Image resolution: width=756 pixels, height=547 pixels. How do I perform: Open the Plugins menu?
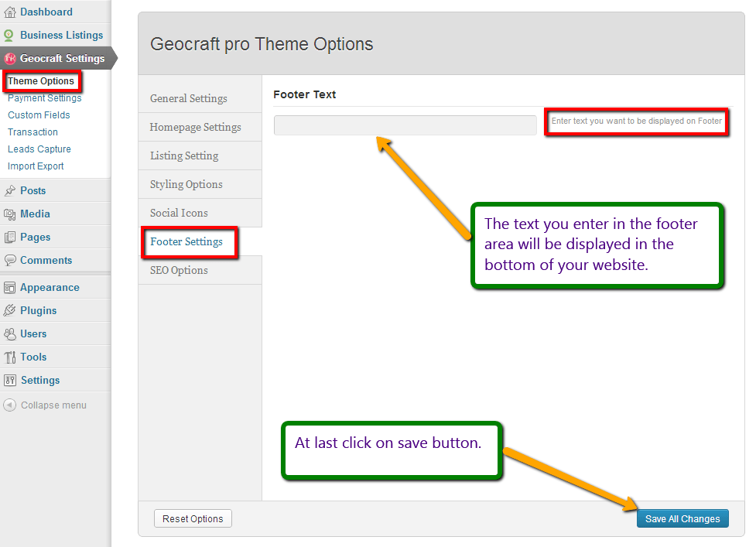pyautogui.click(x=39, y=311)
